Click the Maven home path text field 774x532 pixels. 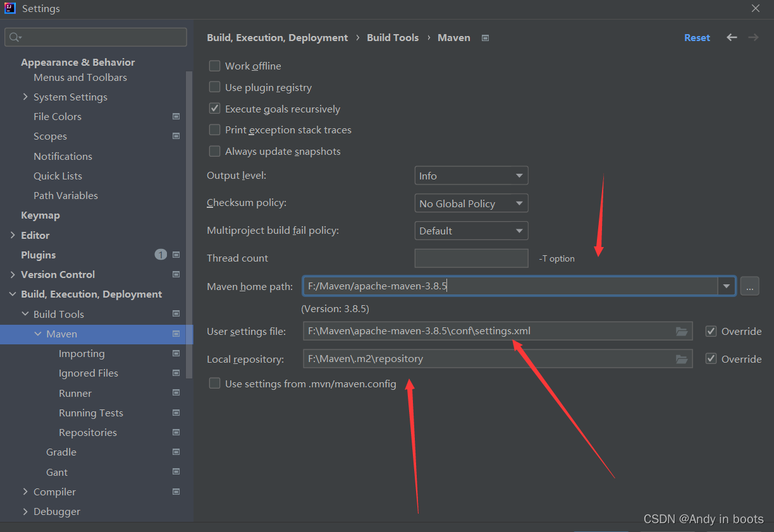click(x=510, y=286)
